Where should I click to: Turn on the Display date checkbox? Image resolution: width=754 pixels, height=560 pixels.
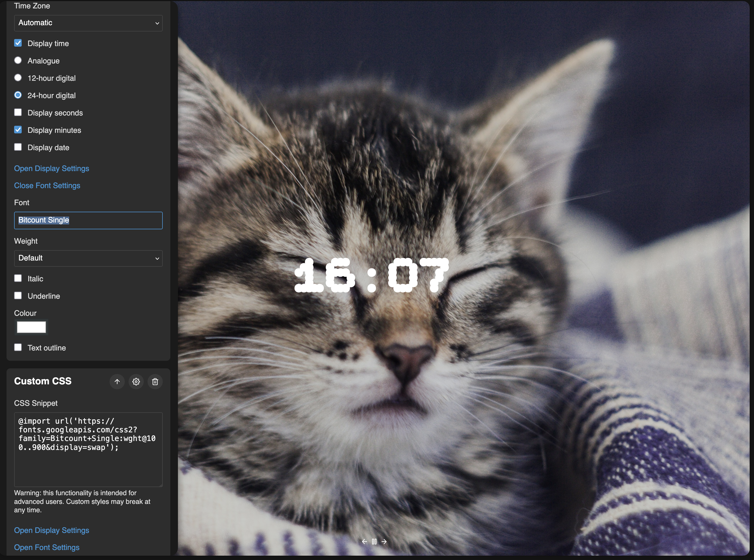pyautogui.click(x=18, y=147)
